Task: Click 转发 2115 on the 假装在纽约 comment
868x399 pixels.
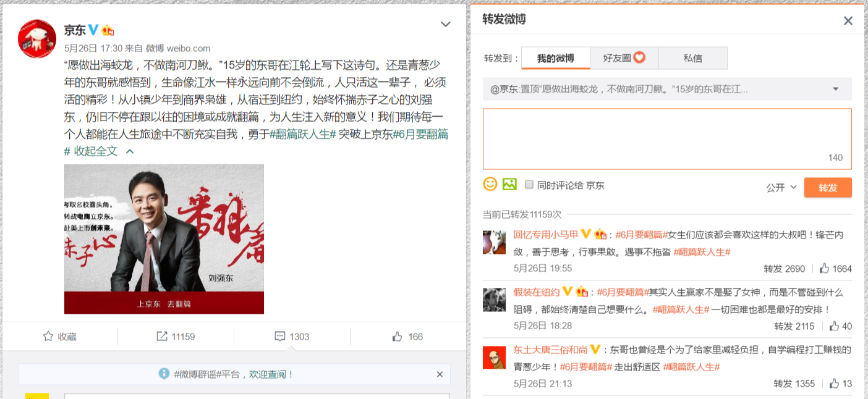Action: coord(794,326)
